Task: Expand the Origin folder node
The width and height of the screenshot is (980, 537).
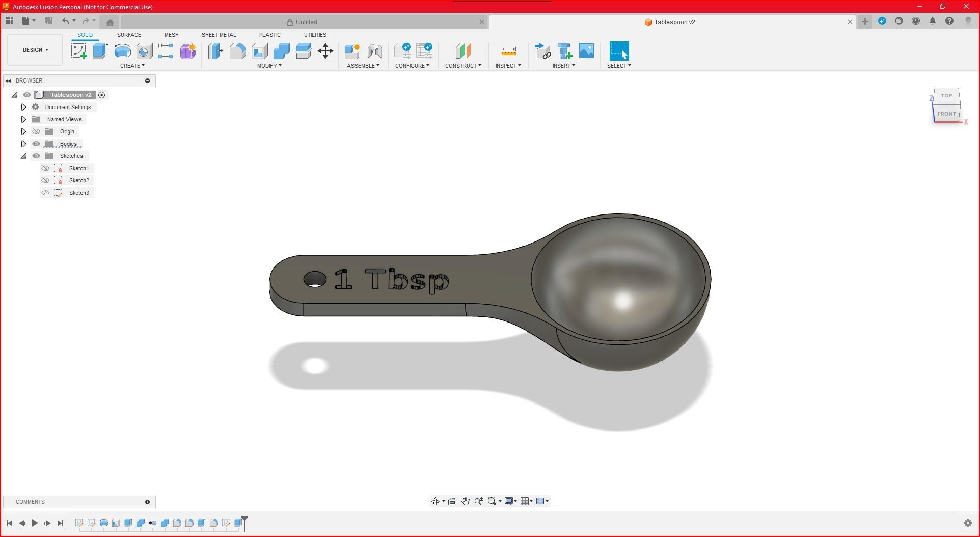Action: tap(23, 131)
